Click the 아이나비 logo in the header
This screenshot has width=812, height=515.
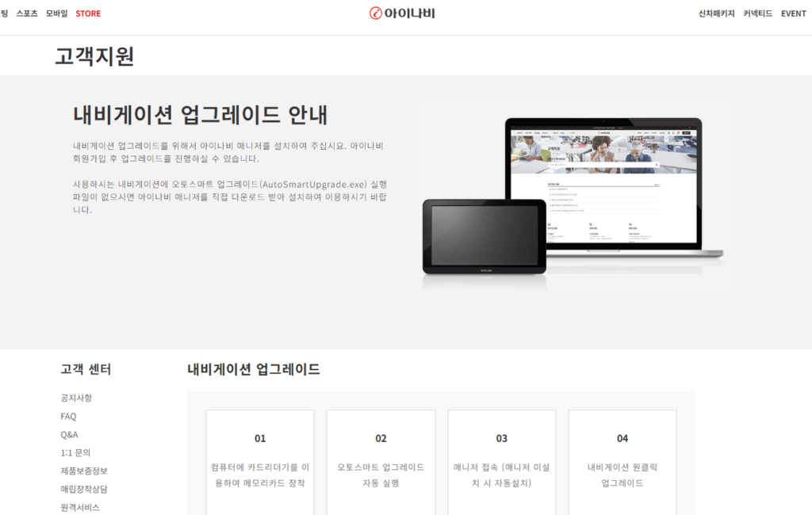click(402, 13)
